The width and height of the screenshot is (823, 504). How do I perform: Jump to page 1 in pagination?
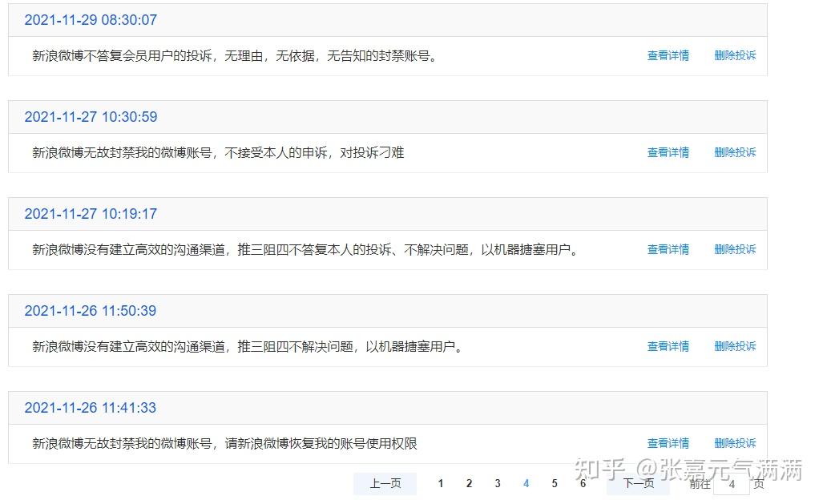tap(441, 483)
